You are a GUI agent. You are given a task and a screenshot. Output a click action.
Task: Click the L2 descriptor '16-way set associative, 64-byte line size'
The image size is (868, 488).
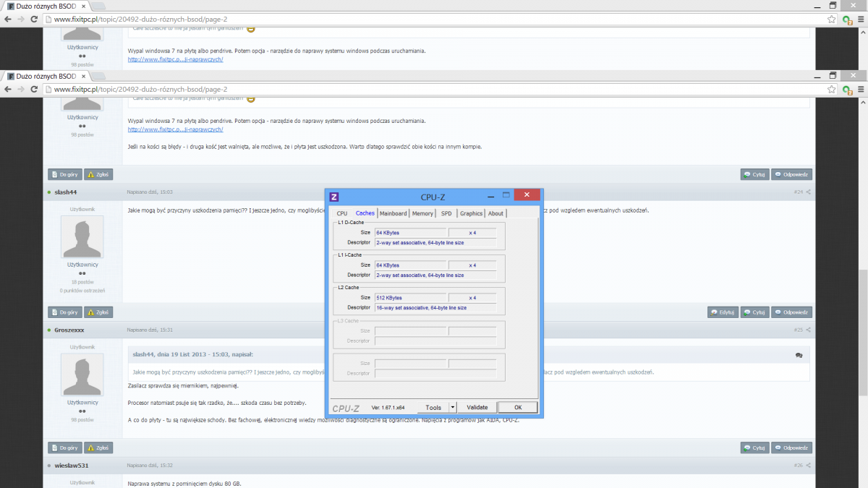coord(435,308)
